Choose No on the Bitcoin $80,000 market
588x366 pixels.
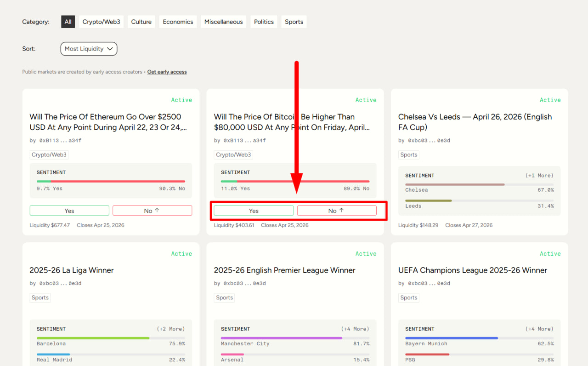pyautogui.click(x=337, y=211)
